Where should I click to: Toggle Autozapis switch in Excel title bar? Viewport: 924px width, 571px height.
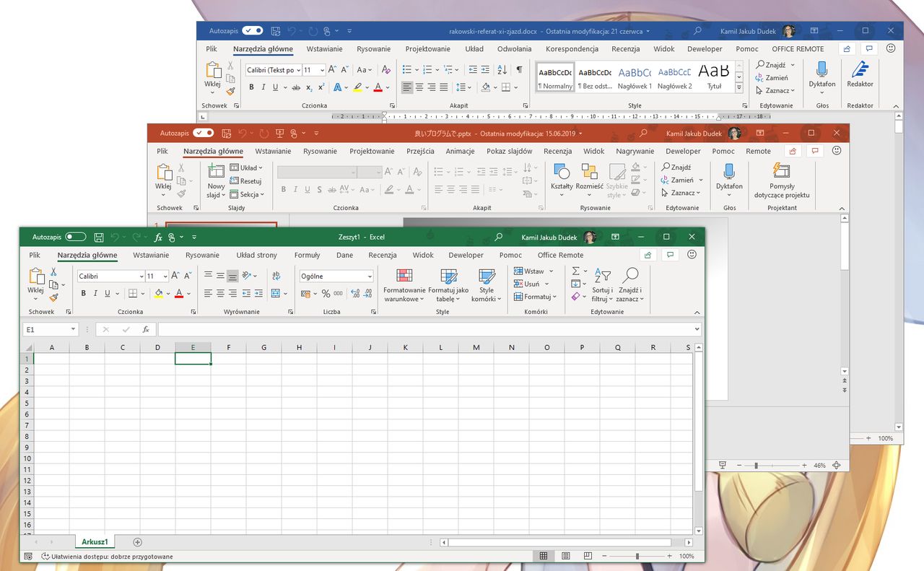click(x=75, y=237)
